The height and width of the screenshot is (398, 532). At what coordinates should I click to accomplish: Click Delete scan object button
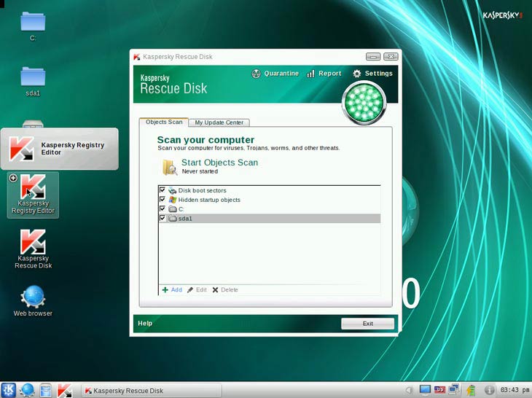coord(225,290)
